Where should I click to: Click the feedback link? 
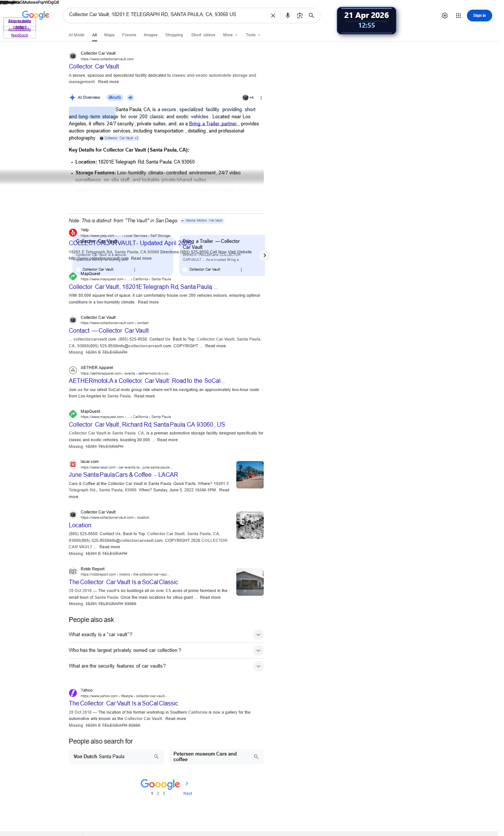point(19,36)
